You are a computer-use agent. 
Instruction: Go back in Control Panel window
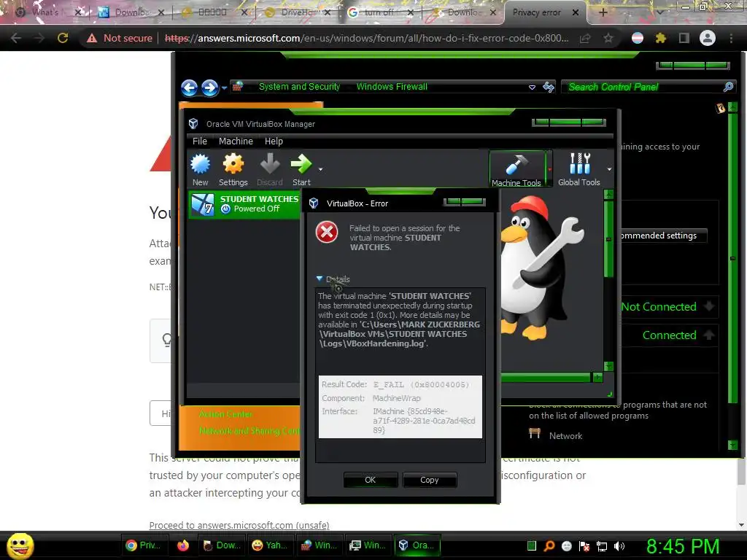pyautogui.click(x=189, y=87)
